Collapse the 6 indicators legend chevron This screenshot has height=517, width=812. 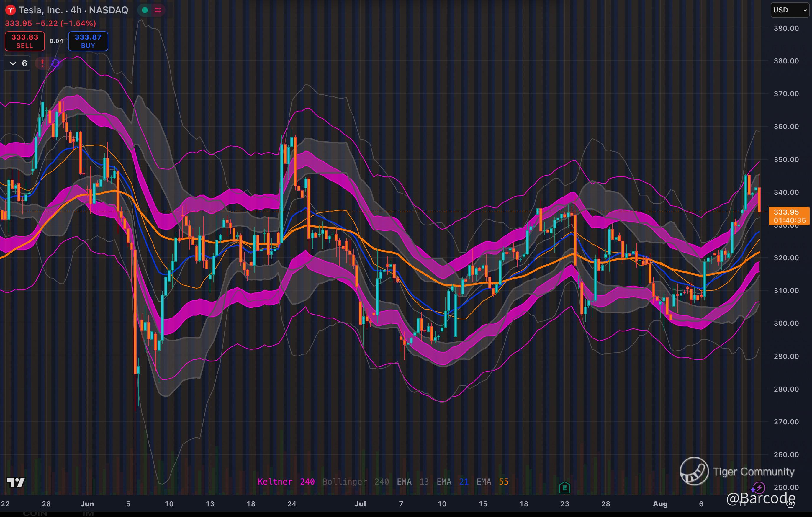13,63
